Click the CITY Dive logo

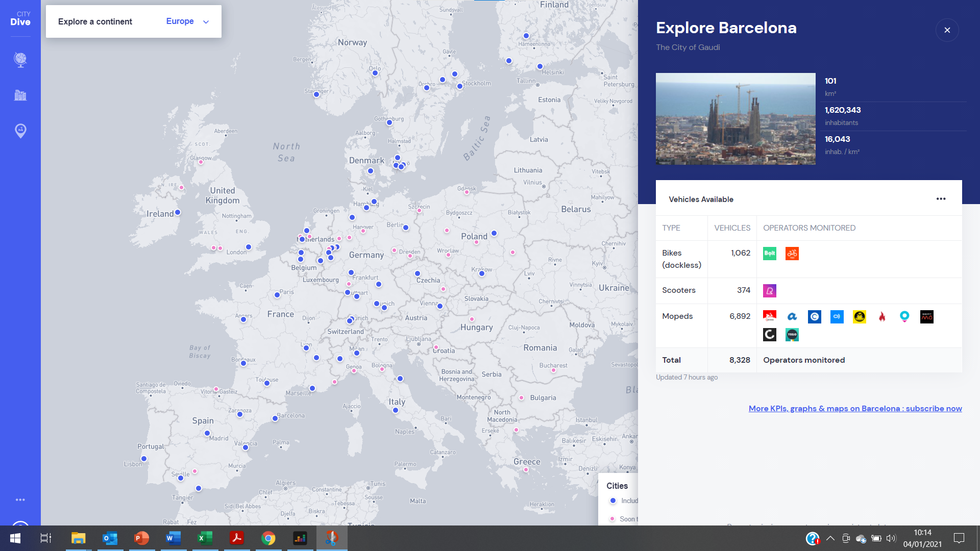[x=19, y=18]
